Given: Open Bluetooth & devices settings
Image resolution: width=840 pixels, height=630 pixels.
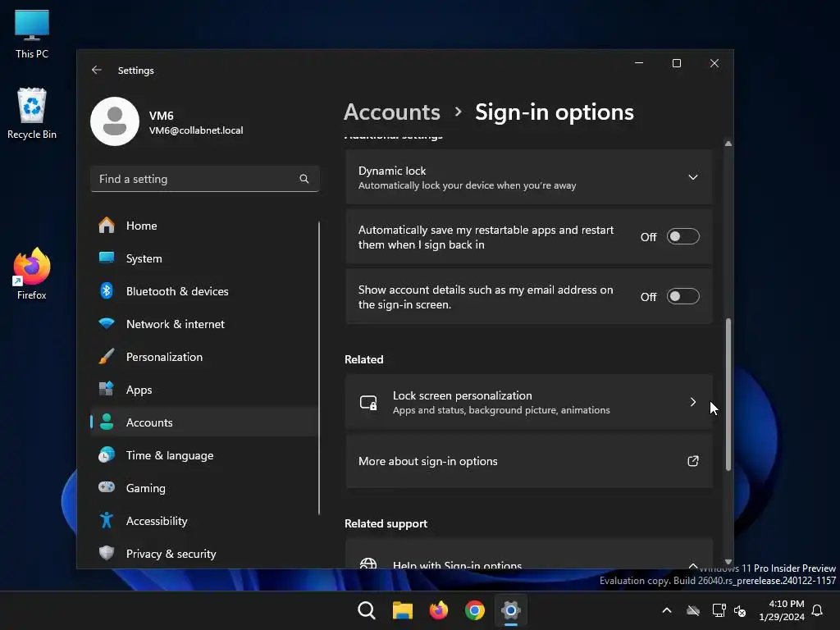Looking at the screenshot, I should [x=204, y=291].
